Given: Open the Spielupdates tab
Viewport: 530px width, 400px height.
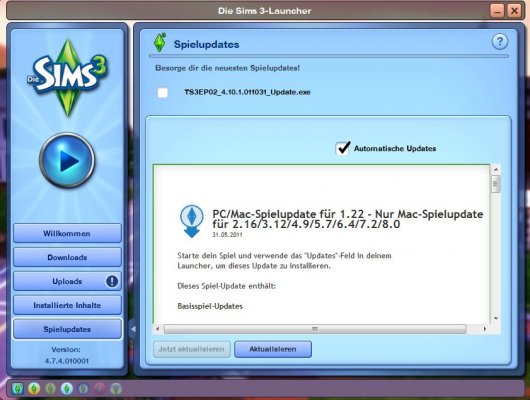Looking at the screenshot, I should tap(67, 329).
